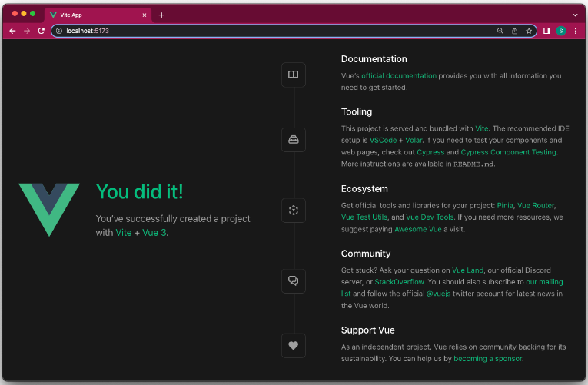This screenshot has width=588, height=385.
Task: Open the Vue Dev Tools link
Action: tap(430, 217)
